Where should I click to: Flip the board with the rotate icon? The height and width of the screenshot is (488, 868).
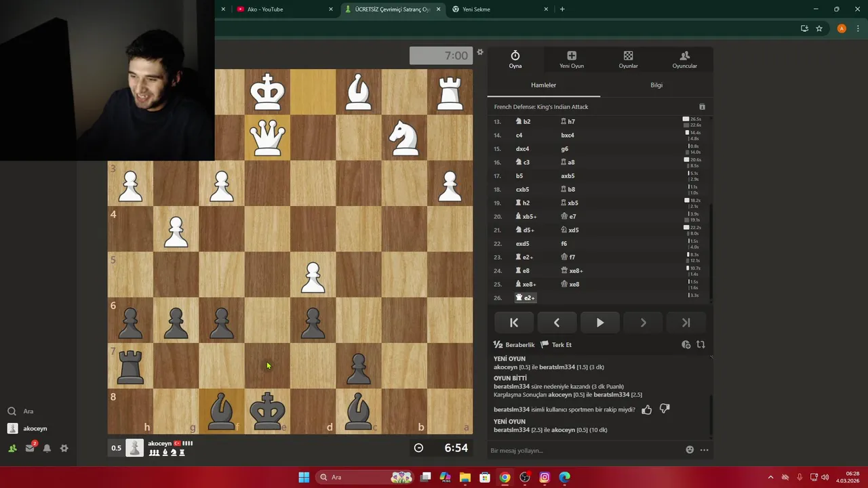[x=701, y=345]
